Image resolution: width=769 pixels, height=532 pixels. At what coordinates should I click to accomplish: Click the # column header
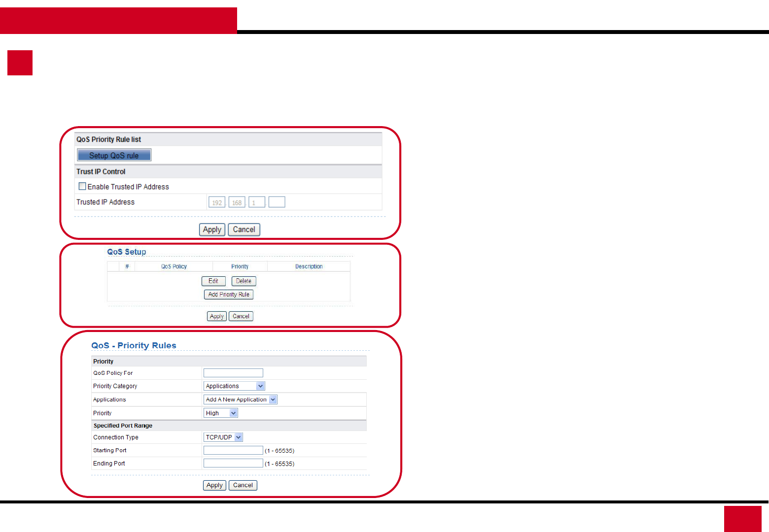pos(127,266)
